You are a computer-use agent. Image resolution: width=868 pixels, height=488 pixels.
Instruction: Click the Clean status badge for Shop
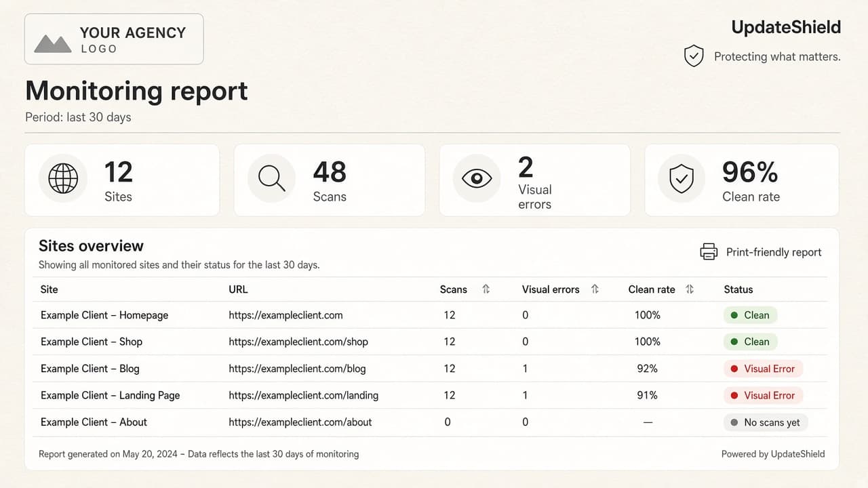click(x=750, y=342)
